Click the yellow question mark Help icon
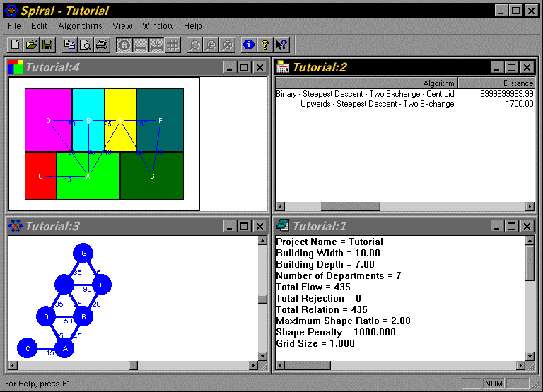The height and width of the screenshot is (392, 543). pos(265,44)
